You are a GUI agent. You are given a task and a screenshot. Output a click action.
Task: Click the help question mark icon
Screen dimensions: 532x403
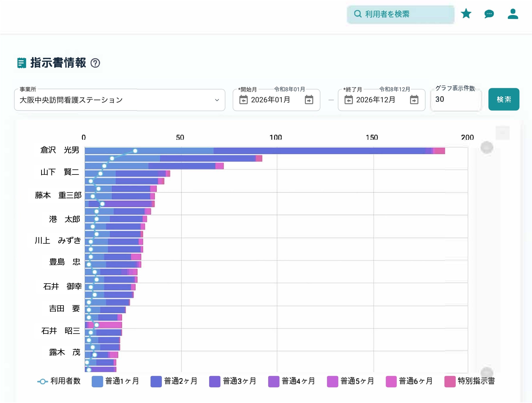tap(95, 63)
